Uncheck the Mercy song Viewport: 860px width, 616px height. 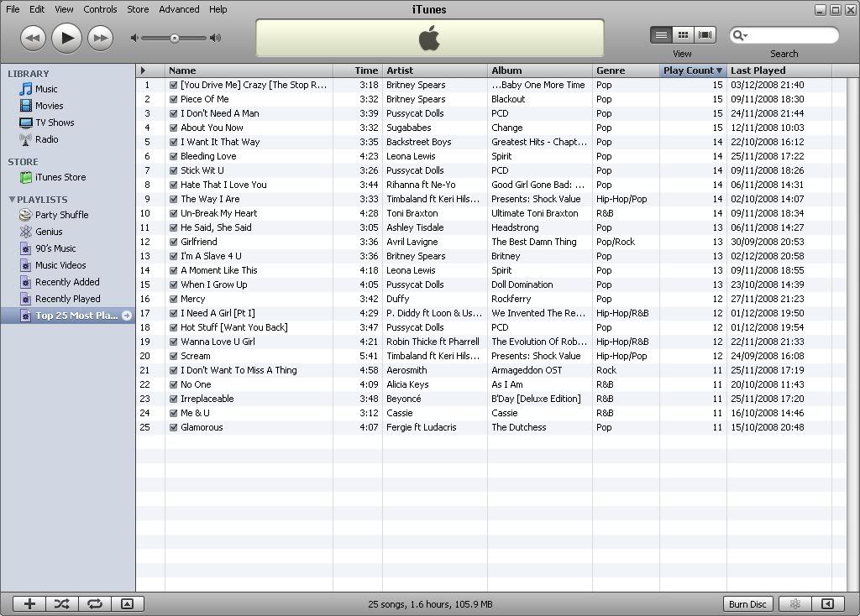point(173,299)
